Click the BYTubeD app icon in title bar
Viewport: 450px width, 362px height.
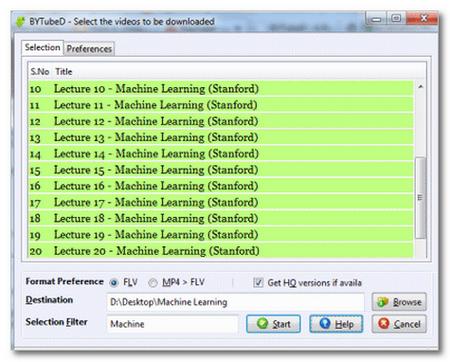tap(21, 22)
